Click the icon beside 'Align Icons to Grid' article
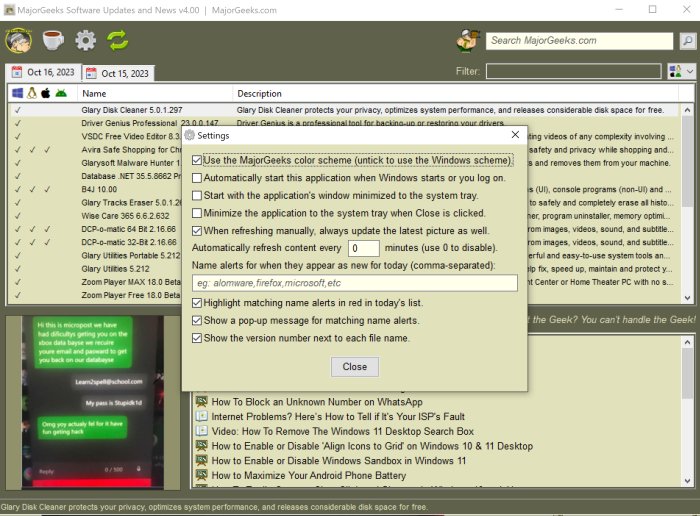Viewport: 700px width, 516px height. point(202,446)
